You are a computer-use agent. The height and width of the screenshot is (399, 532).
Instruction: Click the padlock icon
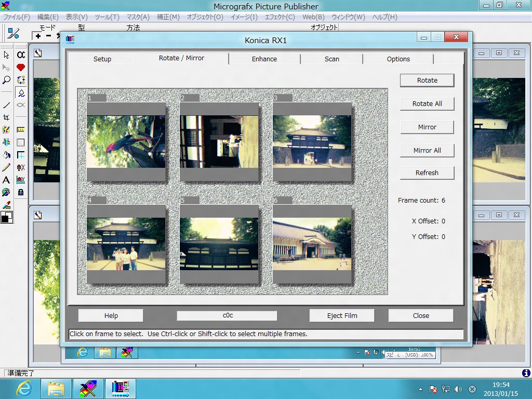point(21,192)
